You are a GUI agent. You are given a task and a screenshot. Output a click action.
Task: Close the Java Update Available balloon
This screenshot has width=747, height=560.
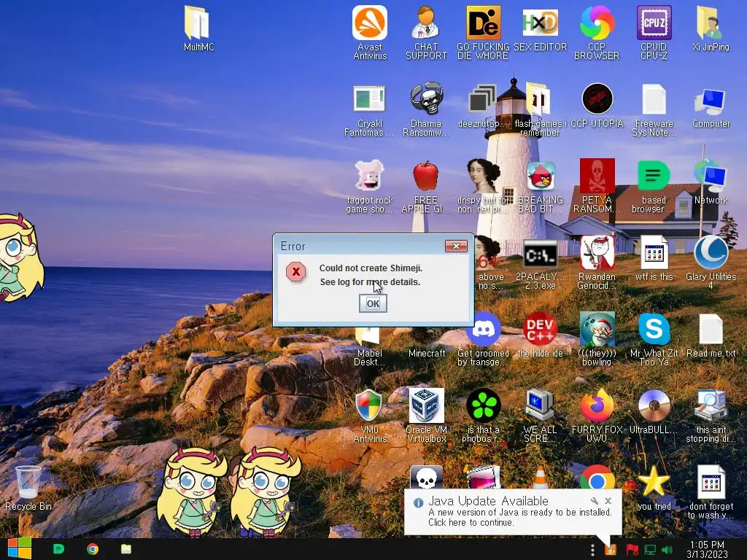608,500
